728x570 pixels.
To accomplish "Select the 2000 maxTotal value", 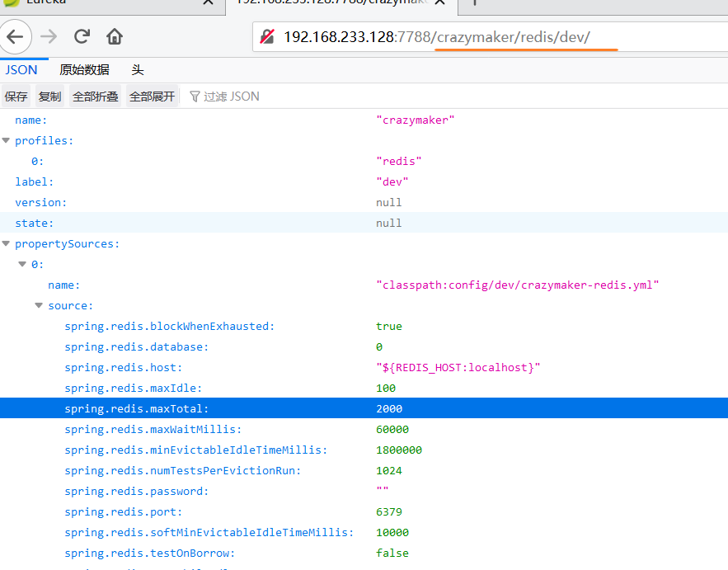I will (x=389, y=408).
